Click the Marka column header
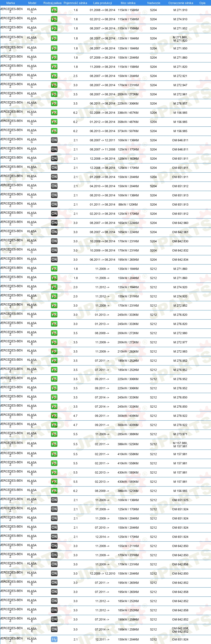The height and width of the screenshot is (644, 211). click(x=11, y=3)
